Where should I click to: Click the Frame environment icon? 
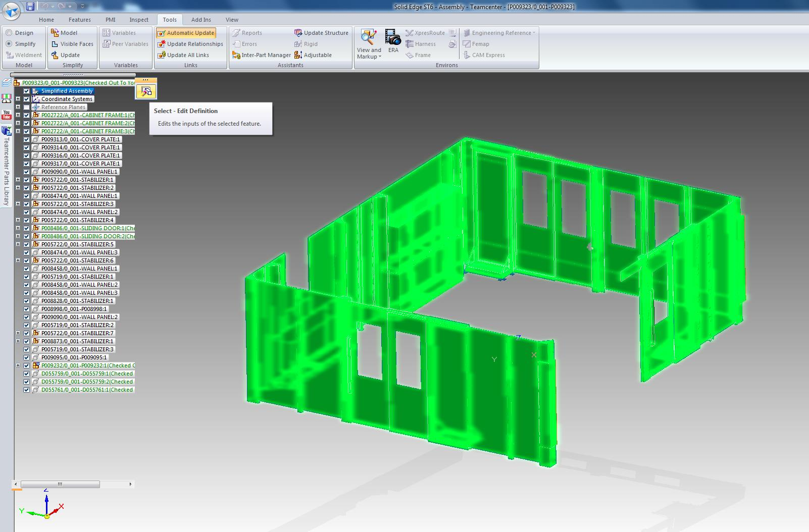(410, 55)
